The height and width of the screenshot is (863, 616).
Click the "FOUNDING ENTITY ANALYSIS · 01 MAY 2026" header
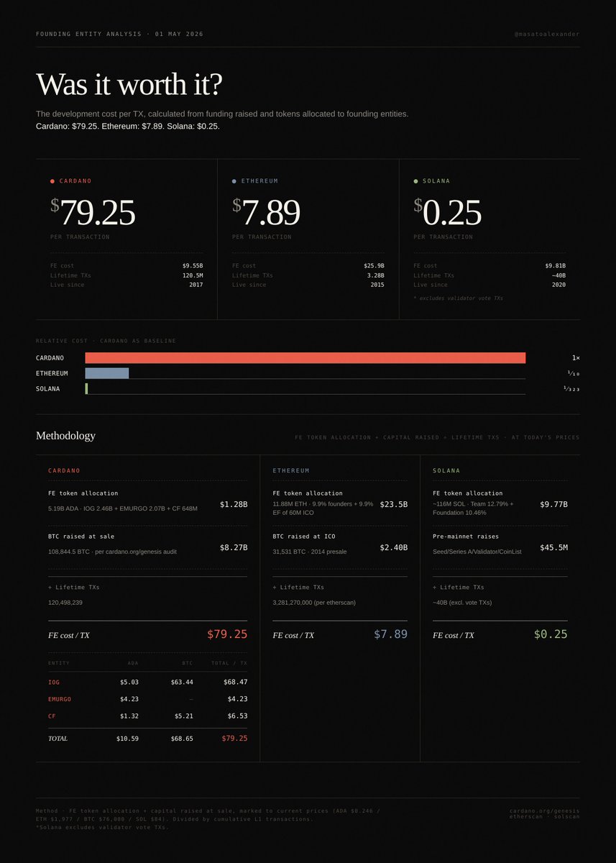point(119,34)
